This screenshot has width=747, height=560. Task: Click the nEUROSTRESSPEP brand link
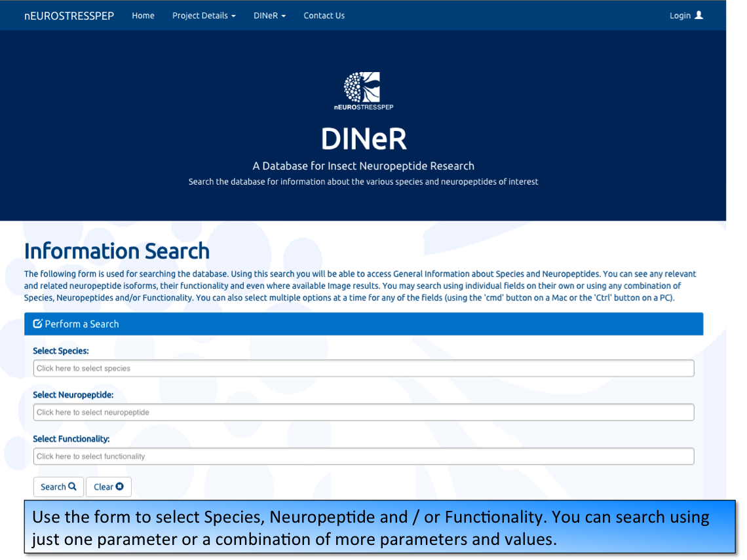(x=69, y=16)
